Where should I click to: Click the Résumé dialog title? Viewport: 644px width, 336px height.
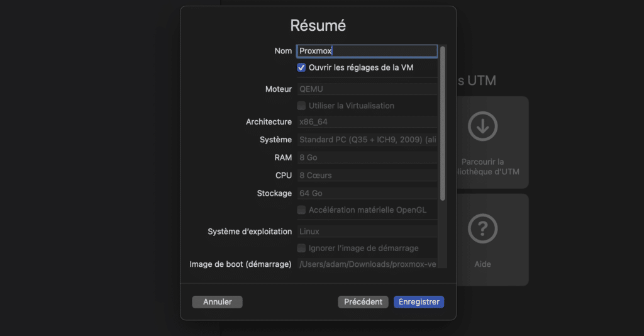click(318, 25)
